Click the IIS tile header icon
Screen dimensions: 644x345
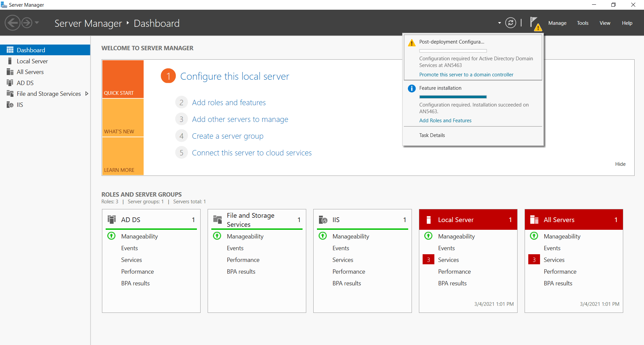323,220
